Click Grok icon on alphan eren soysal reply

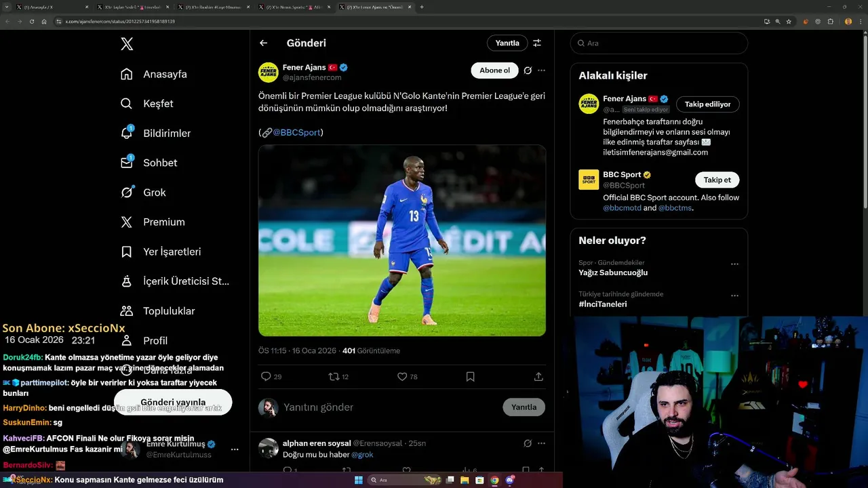[528, 443]
